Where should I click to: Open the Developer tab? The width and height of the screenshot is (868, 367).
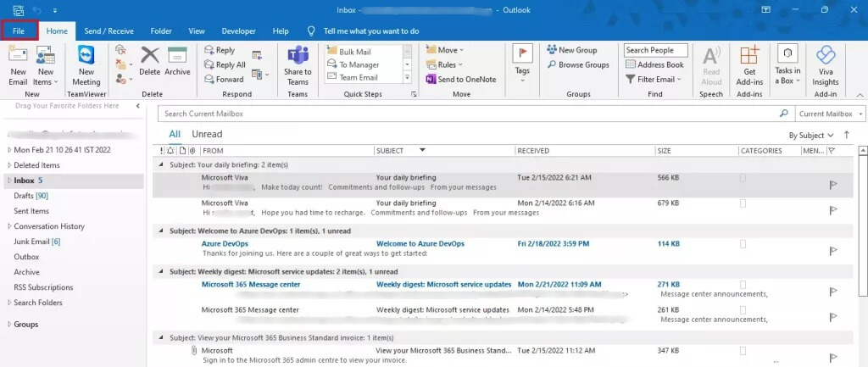[238, 31]
